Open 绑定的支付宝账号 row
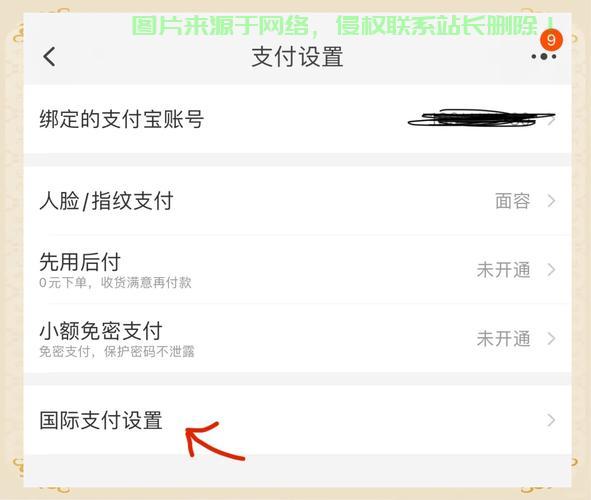 click(x=297, y=119)
